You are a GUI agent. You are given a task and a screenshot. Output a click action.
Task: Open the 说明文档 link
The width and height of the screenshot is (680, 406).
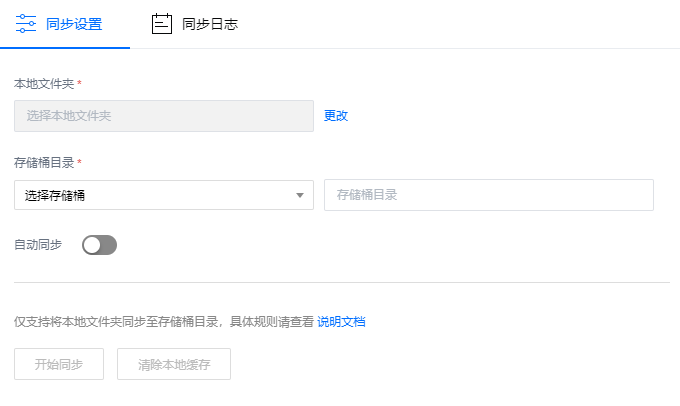click(341, 322)
